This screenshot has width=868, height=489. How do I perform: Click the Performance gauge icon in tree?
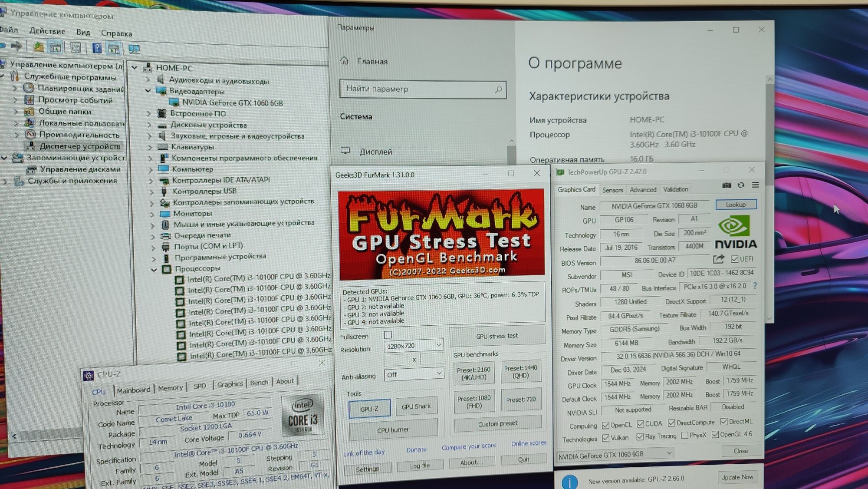coord(30,135)
